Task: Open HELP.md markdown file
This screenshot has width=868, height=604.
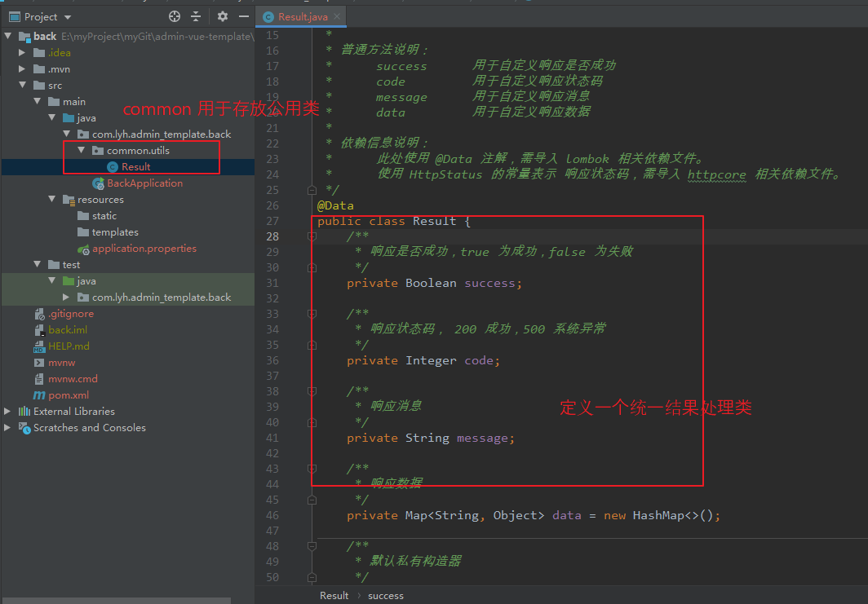Action: 69,346
